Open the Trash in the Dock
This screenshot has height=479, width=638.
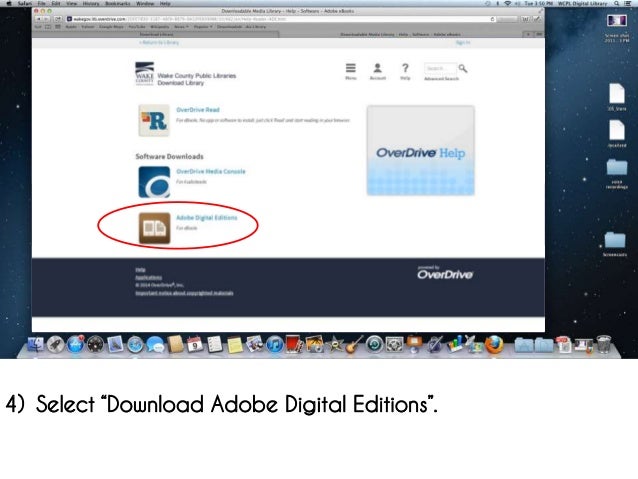(x=603, y=344)
